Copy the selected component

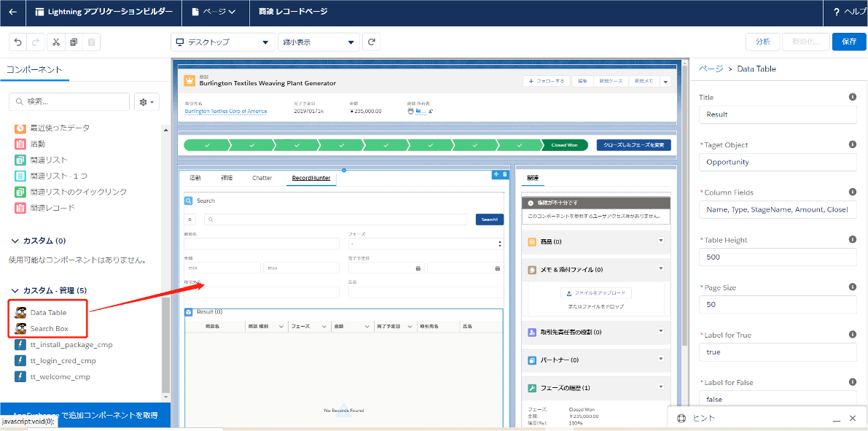click(74, 42)
